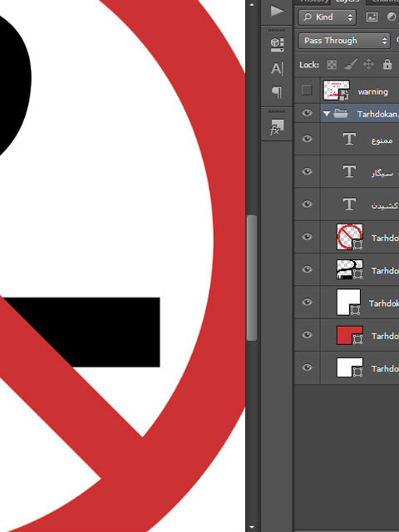The image size is (399, 532).
Task: Select the white thumbnail below the red layer
Action: 350,367
